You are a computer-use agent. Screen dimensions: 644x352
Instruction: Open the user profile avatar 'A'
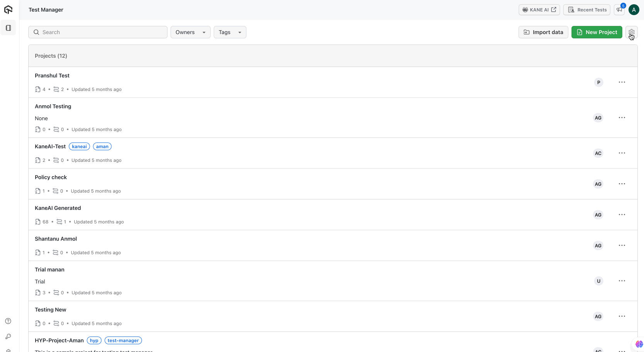(x=634, y=10)
